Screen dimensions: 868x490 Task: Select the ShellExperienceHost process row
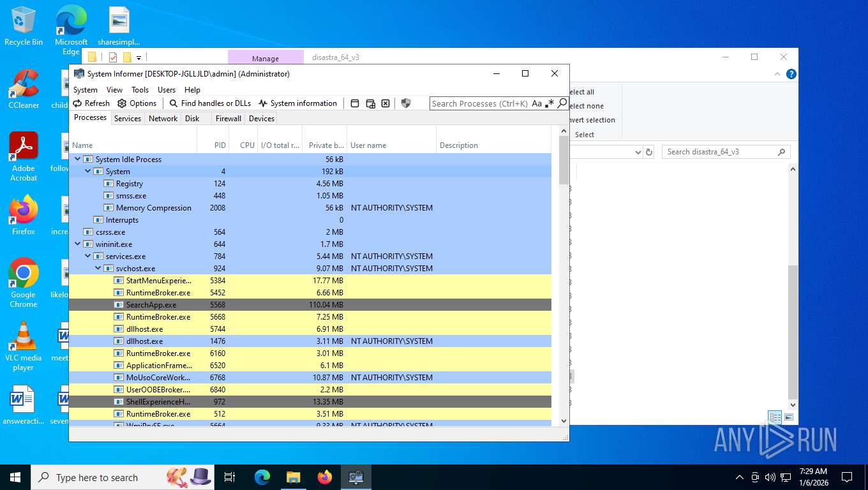[x=310, y=402]
